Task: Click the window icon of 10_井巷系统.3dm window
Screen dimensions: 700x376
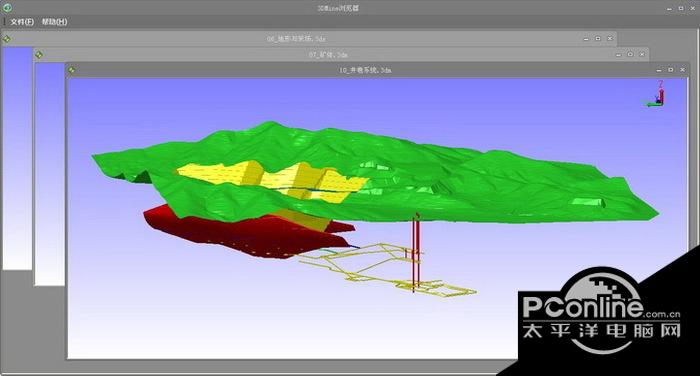Action: (x=71, y=70)
